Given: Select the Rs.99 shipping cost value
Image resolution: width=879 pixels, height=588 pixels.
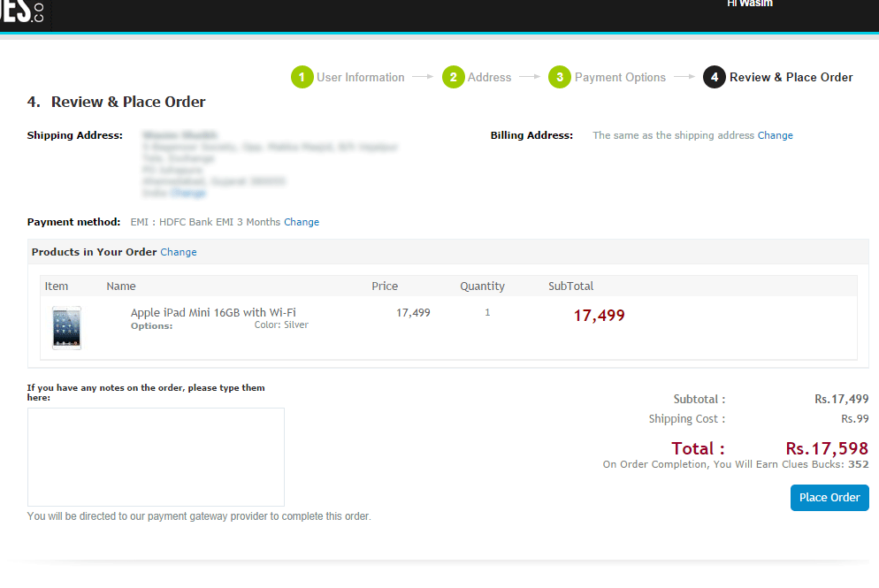Looking at the screenshot, I should coord(855,419).
